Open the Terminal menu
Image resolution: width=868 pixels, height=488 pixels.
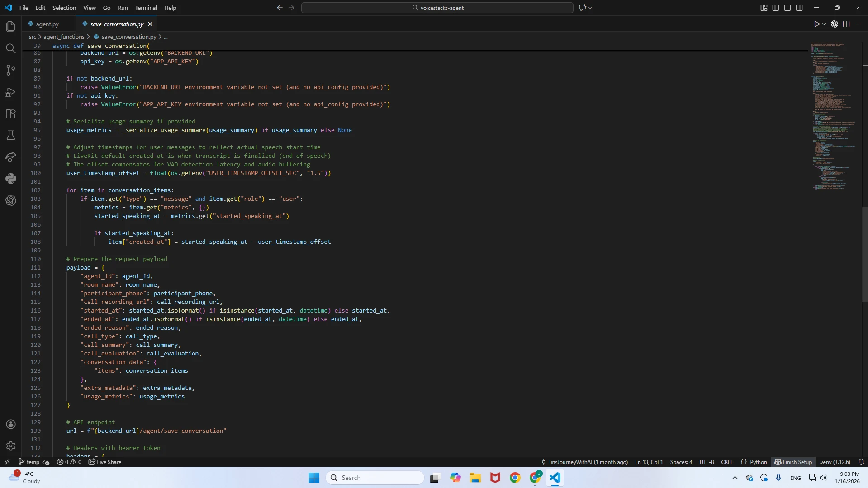(x=146, y=8)
